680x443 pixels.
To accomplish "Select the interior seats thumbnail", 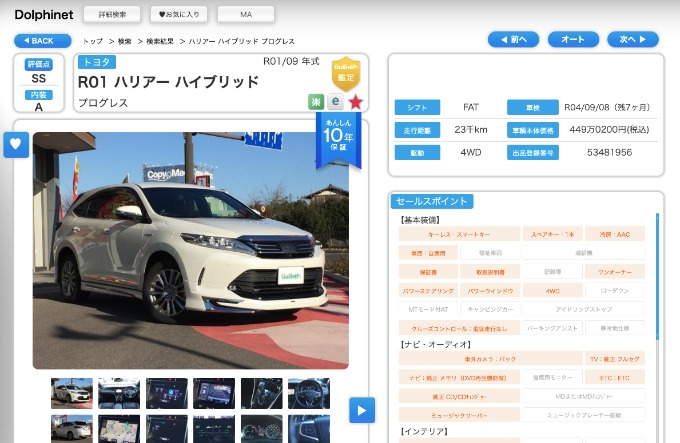I will [x=119, y=393].
